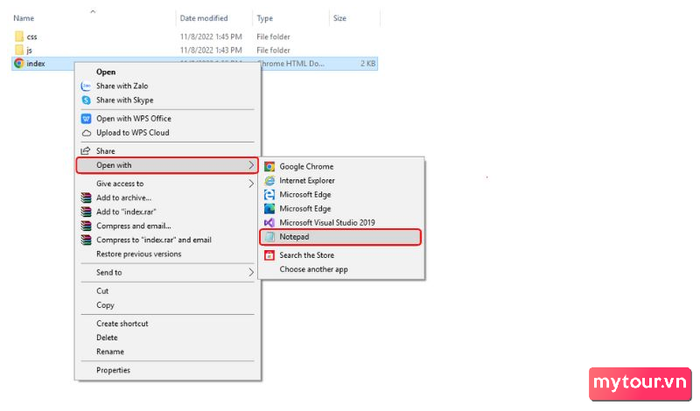Choose Restore previous versions
Image resolution: width=700 pixels, height=411 pixels.
pos(139,254)
